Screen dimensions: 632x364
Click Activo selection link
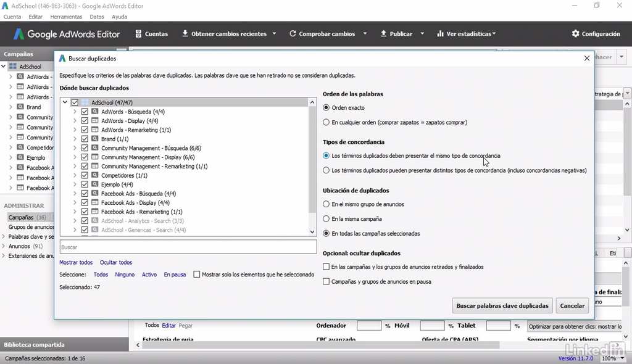[149, 275]
